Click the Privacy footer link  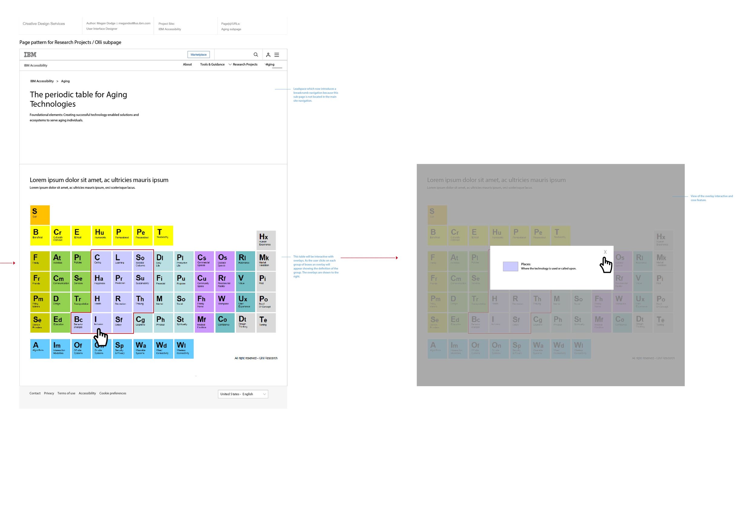click(x=49, y=393)
